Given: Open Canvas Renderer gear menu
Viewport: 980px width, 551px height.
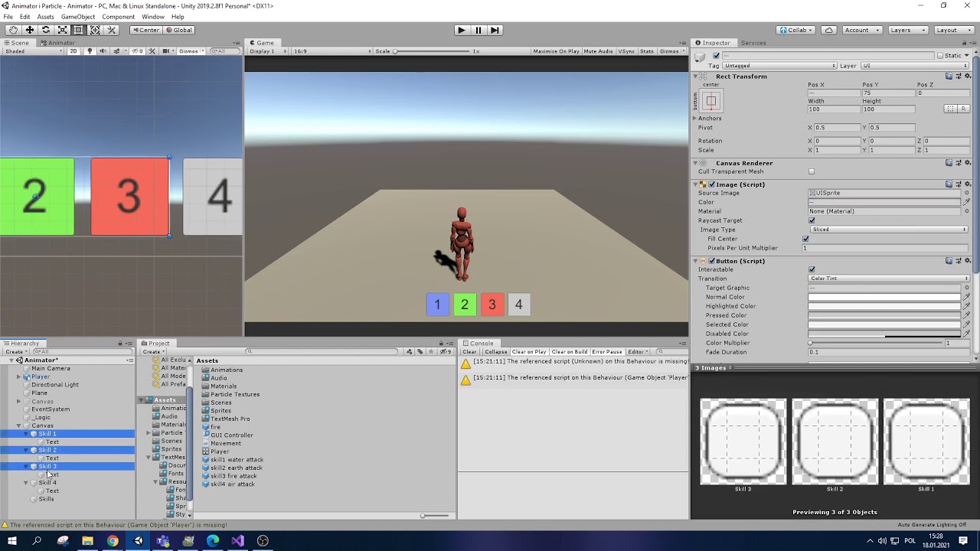Looking at the screenshot, I should tap(968, 163).
